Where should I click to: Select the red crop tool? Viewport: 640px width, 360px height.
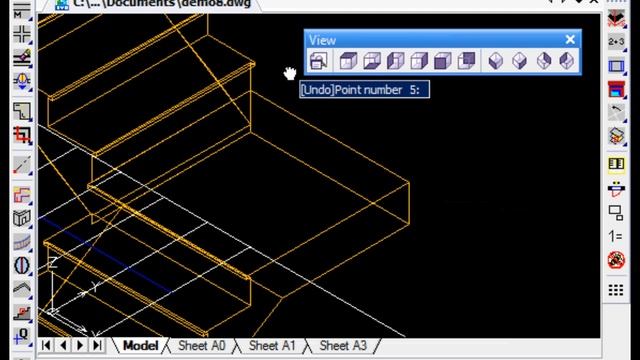(x=22, y=135)
